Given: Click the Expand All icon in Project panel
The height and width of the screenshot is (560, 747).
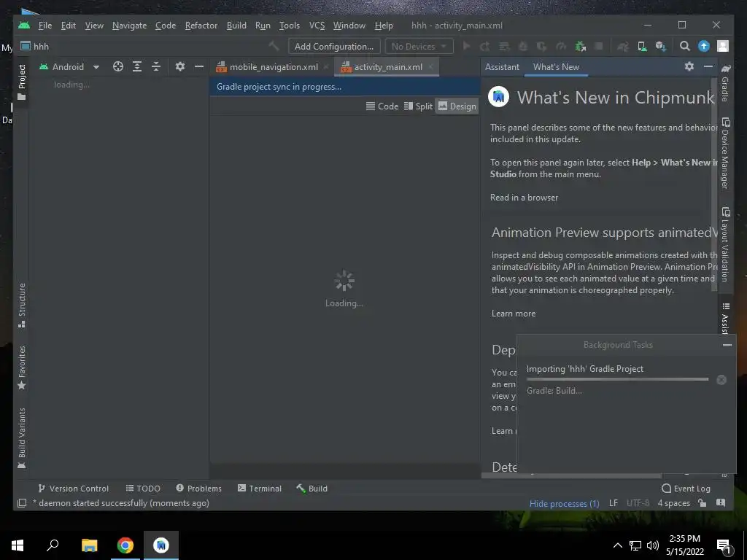Looking at the screenshot, I should coord(137,66).
